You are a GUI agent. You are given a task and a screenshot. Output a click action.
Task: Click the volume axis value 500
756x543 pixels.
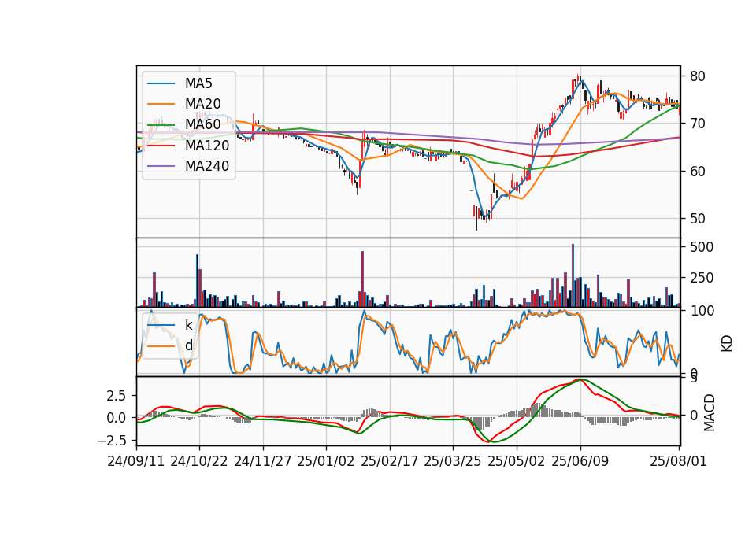point(702,247)
